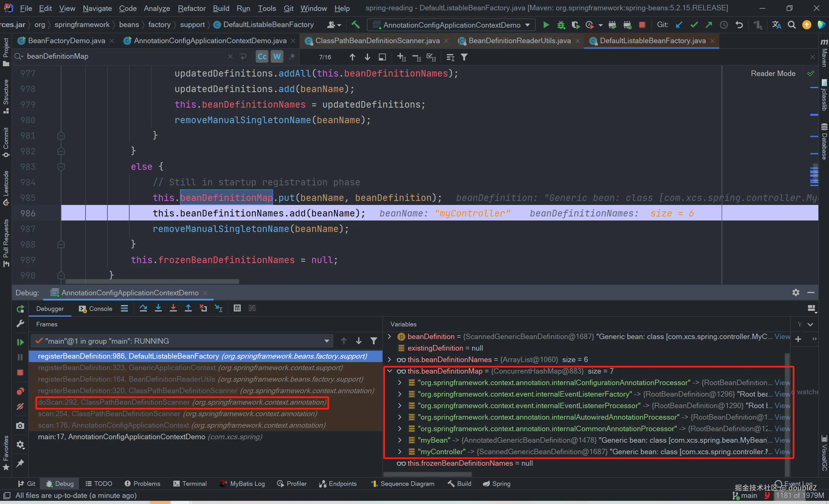
Task: Collapse the this.beanDefinitionMap variable node
Action: [x=389, y=371]
